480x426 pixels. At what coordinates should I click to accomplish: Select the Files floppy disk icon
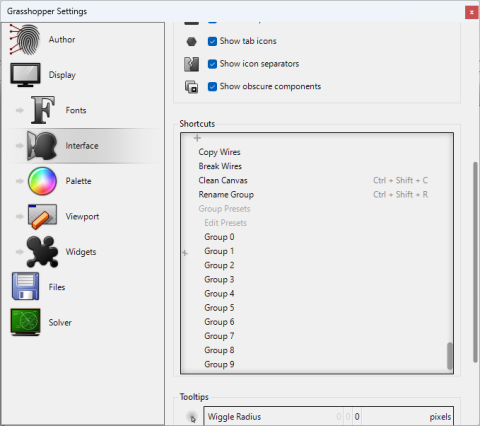tap(25, 286)
